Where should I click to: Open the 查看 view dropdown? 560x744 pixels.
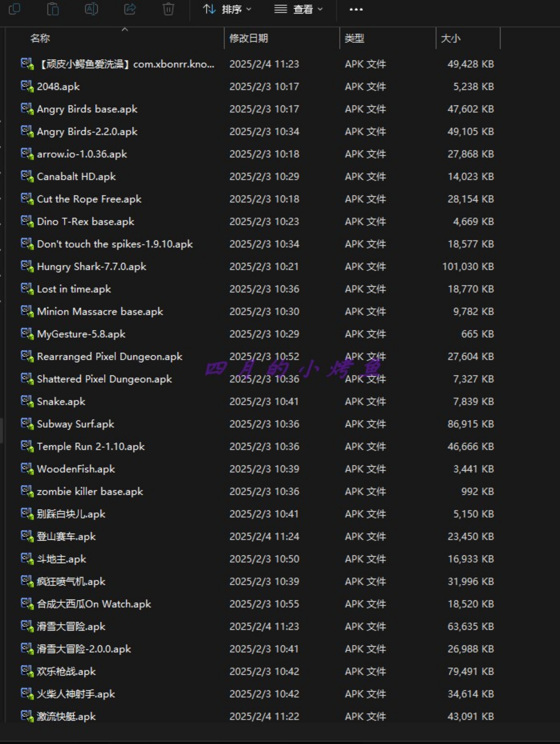point(298,9)
